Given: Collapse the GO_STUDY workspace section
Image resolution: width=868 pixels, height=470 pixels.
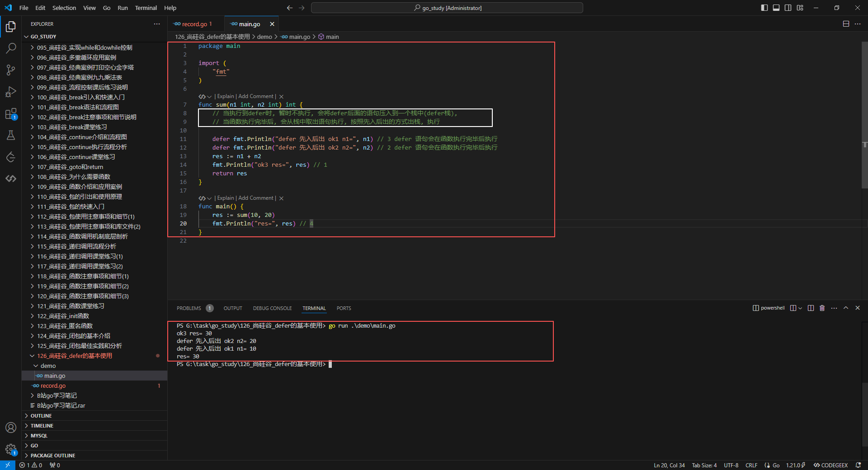Looking at the screenshot, I should [94, 37].
